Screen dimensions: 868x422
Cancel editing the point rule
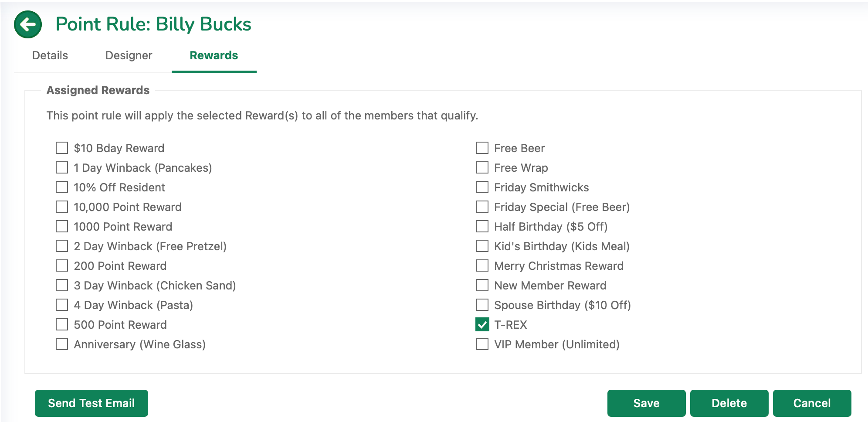(812, 403)
